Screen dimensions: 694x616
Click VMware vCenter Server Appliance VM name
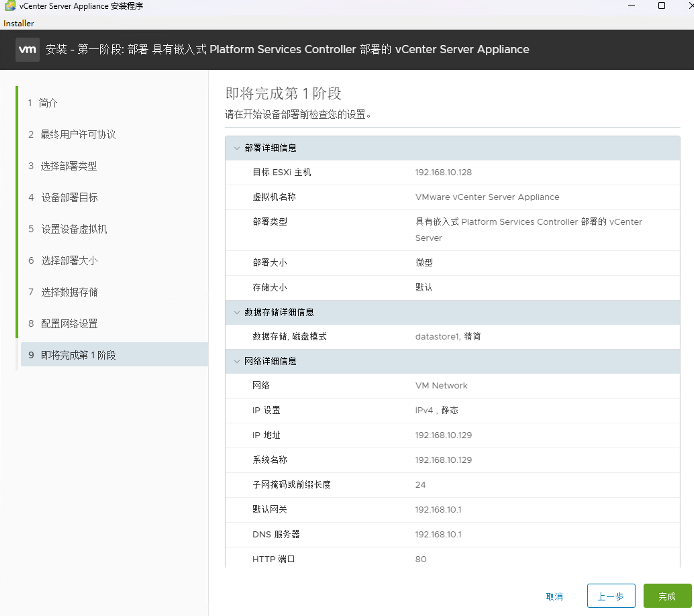coord(487,197)
